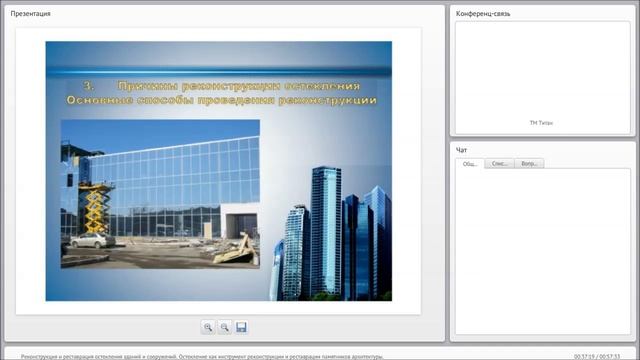Click the chat message area
640x360 pixels.
(543, 251)
